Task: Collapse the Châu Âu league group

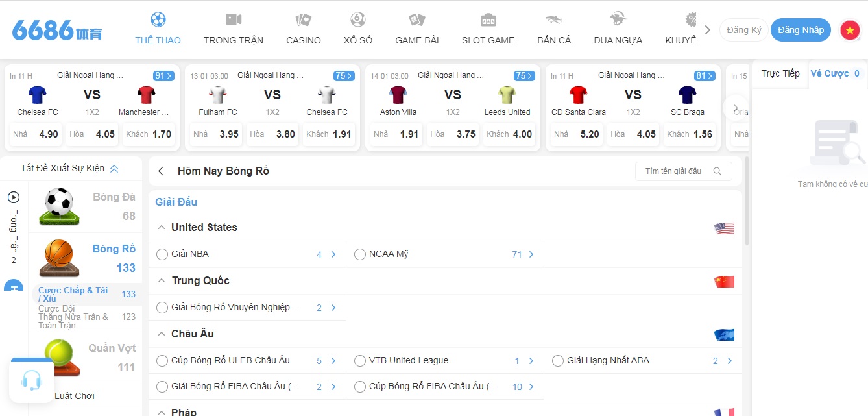Action: point(161,334)
